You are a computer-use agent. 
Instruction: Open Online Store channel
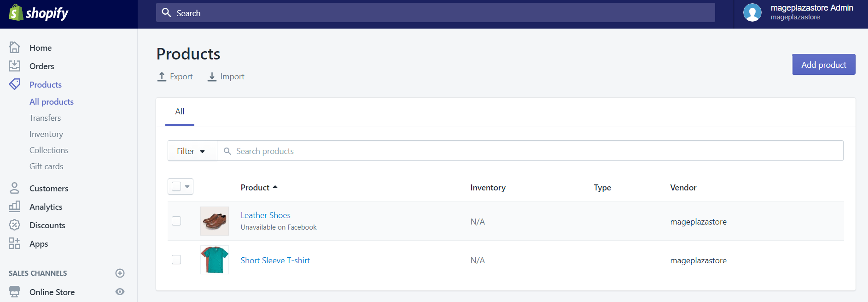point(52,292)
